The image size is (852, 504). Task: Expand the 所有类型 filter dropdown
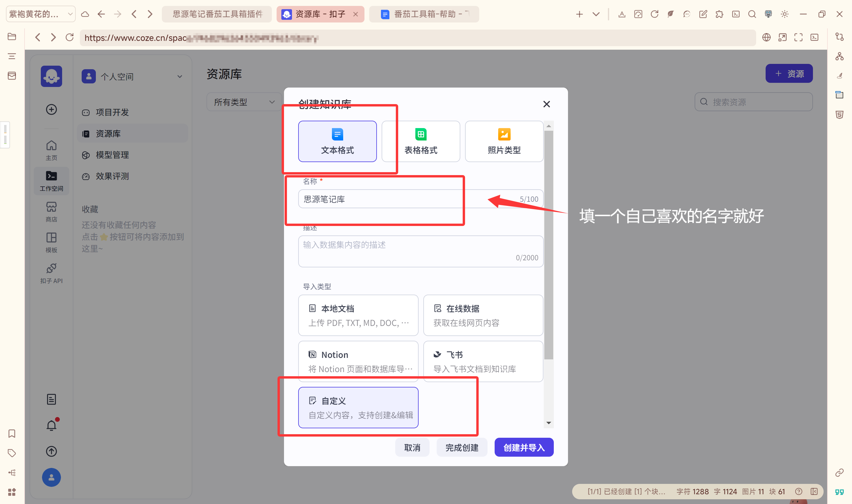[x=243, y=102]
